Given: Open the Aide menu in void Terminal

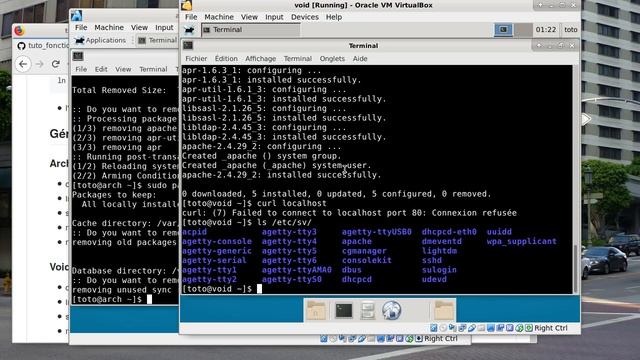Looking at the screenshot, I should 360,59.
